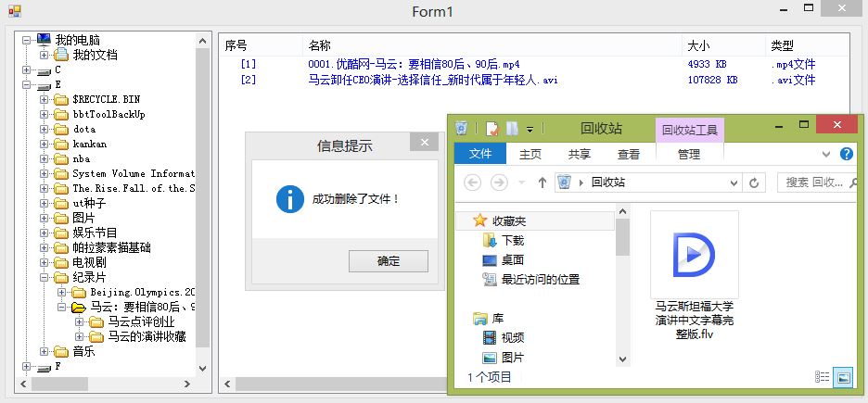This screenshot has height=403, width=868.
Task: Click the Favorites star icon
Action: click(x=479, y=221)
